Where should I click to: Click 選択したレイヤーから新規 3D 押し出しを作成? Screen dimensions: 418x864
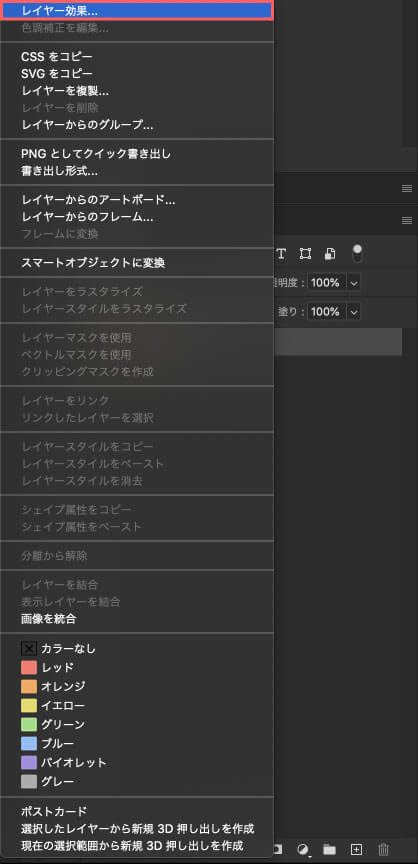tap(137, 828)
